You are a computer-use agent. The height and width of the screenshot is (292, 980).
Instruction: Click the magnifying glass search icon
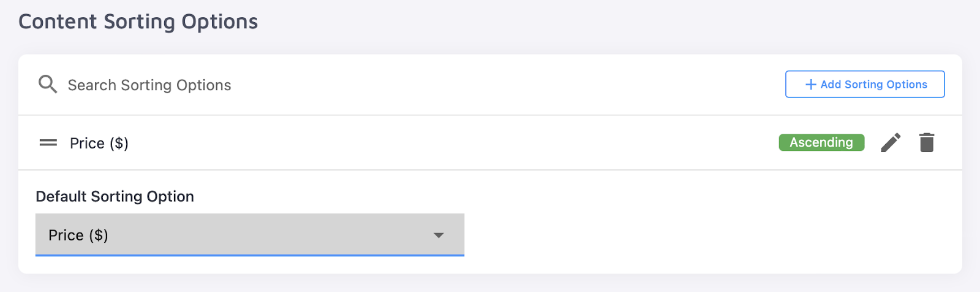click(x=47, y=84)
